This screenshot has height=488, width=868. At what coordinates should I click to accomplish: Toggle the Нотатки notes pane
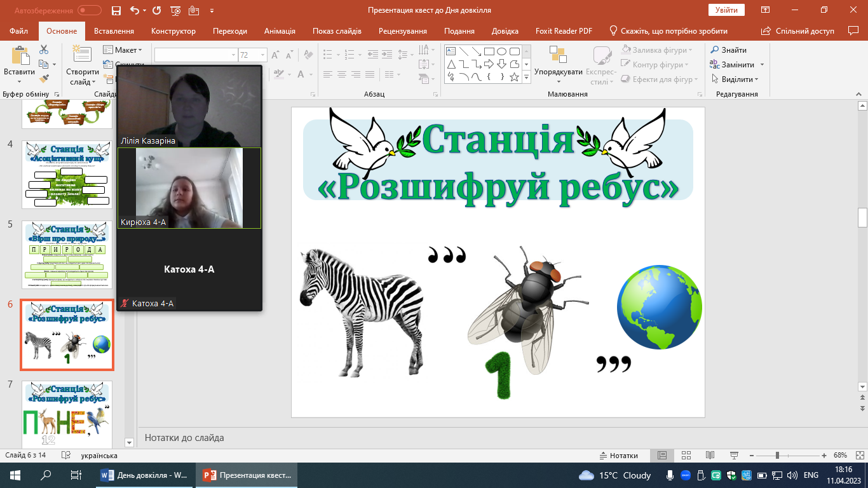tap(618, 456)
